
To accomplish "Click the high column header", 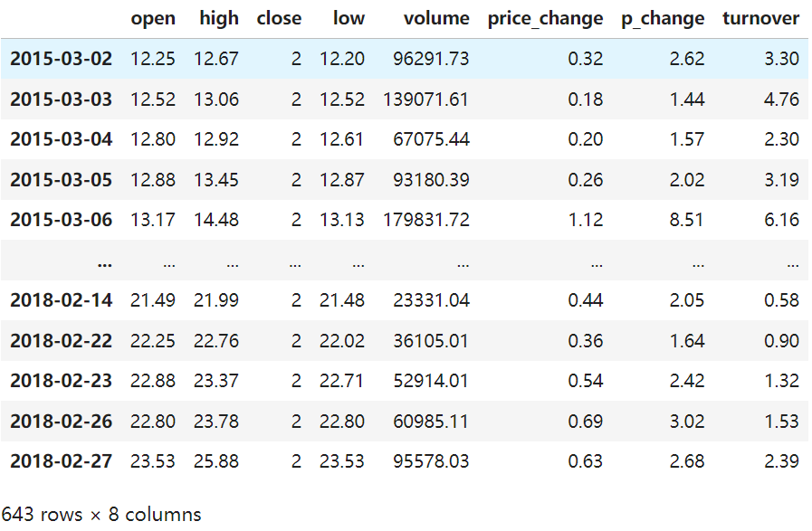I will pyautogui.click(x=219, y=18).
